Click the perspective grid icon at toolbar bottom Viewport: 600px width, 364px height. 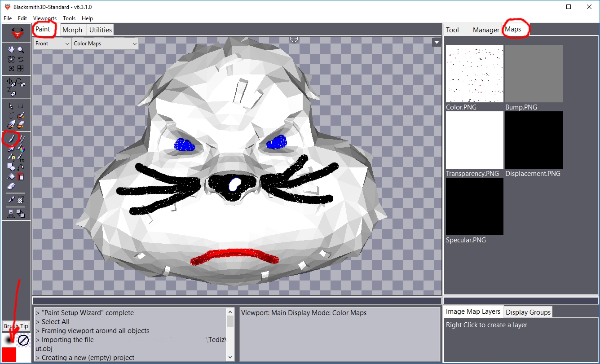coord(11,214)
